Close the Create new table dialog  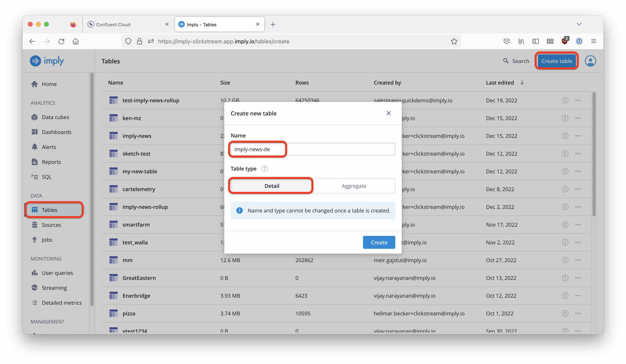pos(388,113)
